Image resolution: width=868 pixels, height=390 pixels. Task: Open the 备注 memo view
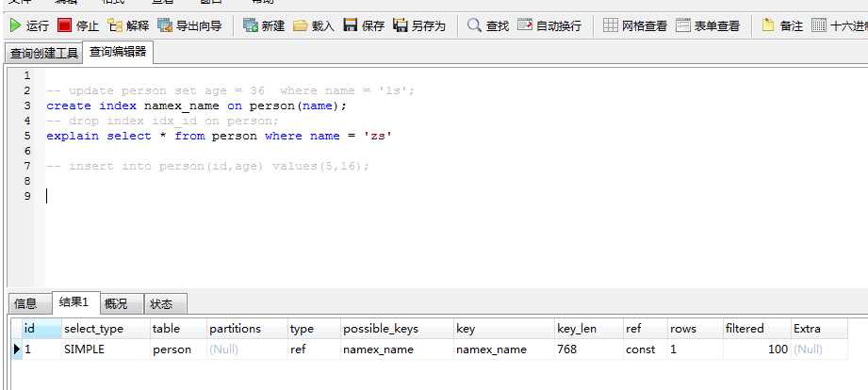point(782,25)
